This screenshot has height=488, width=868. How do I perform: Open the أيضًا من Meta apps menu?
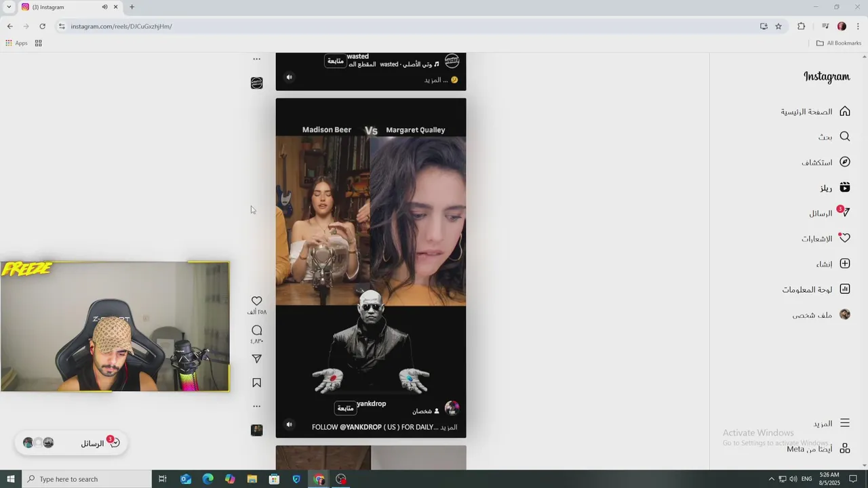click(818, 449)
